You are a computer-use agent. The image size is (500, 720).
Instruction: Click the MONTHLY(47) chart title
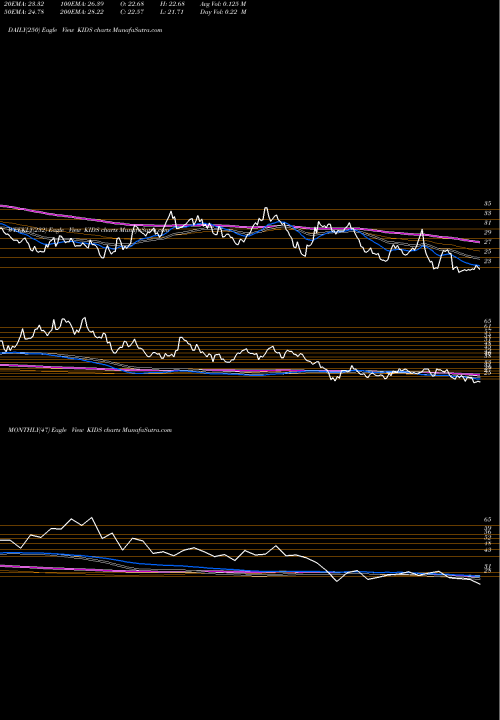[x=90, y=430]
